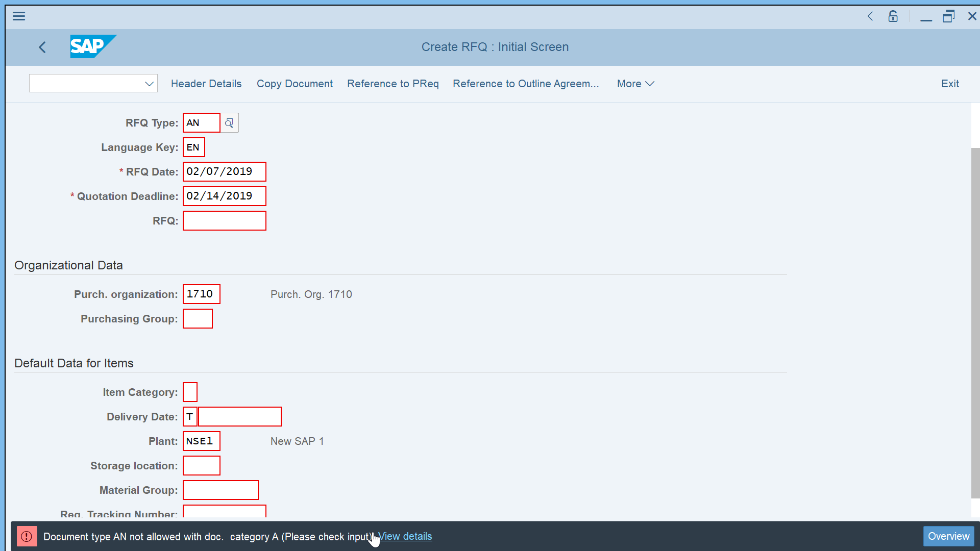980x551 pixels.
Task: Toggle the Purchasing Group input field
Action: [197, 318]
